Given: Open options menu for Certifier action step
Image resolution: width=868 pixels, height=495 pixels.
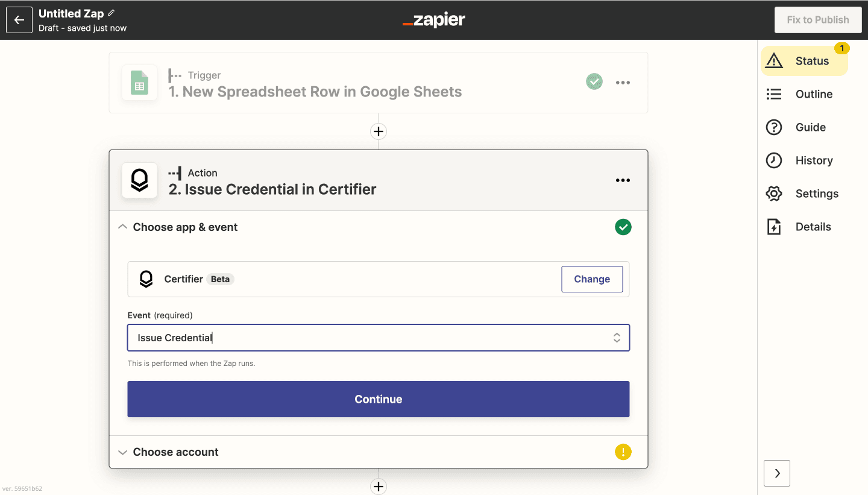Looking at the screenshot, I should tap(623, 180).
